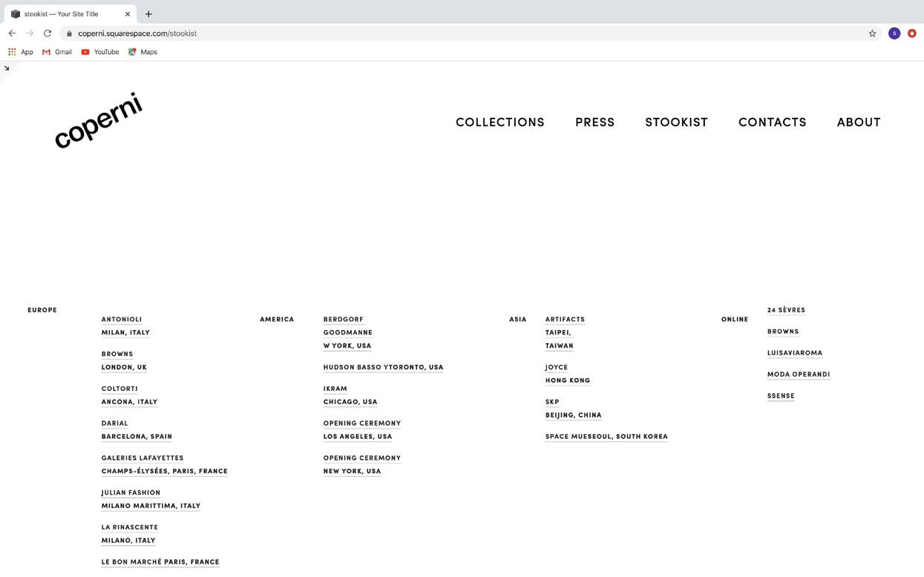Click the Chicago, USA link
Screen dimensions: 924x577
[350, 403]
